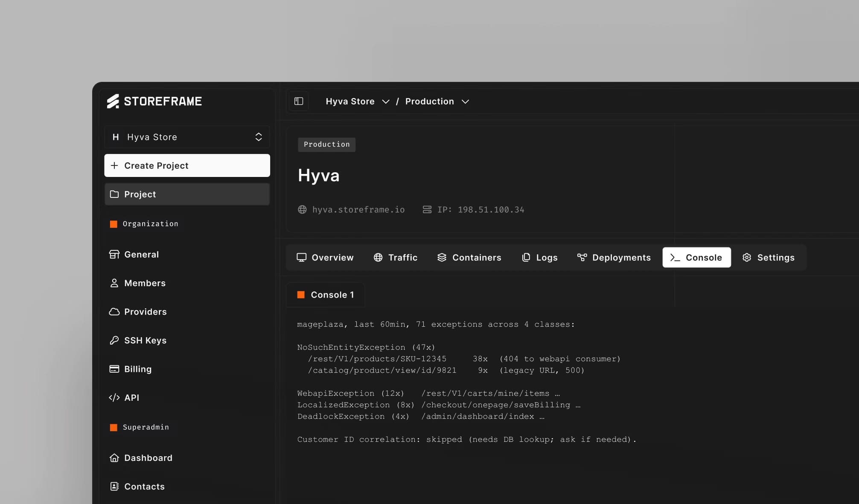Click the General storefront icon
This screenshot has width=859, height=504.
click(x=114, y=255)
